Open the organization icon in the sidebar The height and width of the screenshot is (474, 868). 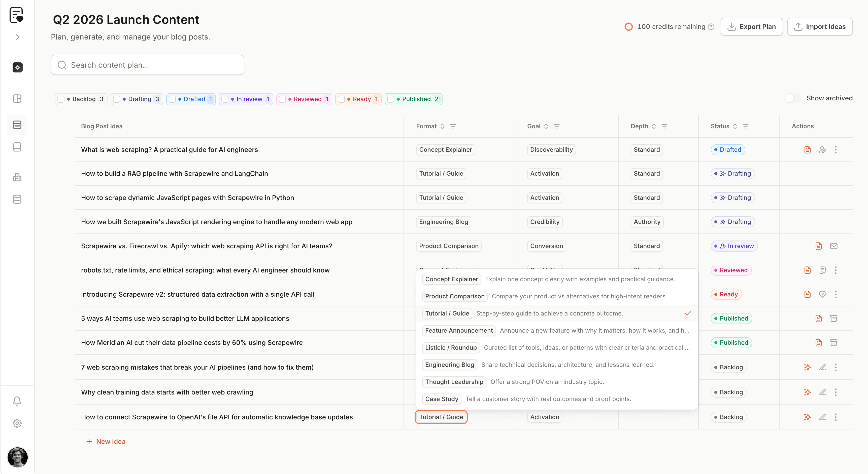[17, 177]
